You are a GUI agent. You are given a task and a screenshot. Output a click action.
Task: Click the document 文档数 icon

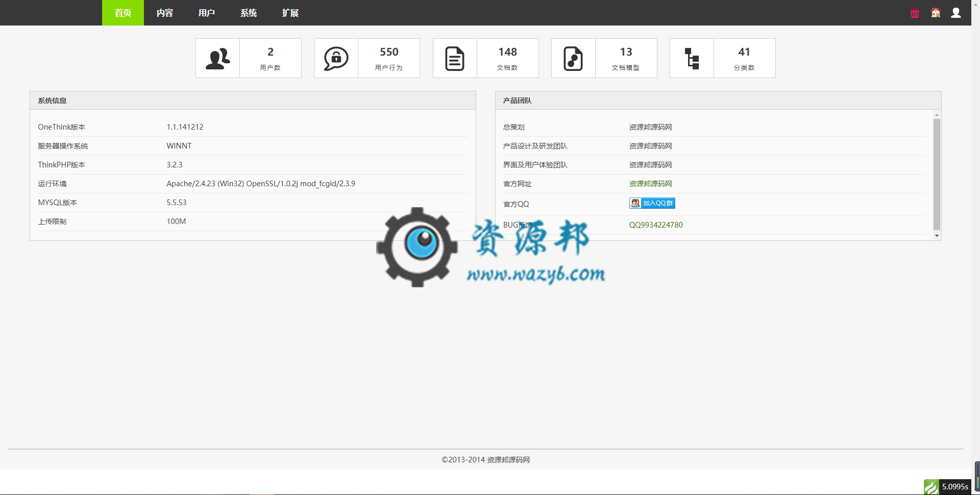point(455,58)
